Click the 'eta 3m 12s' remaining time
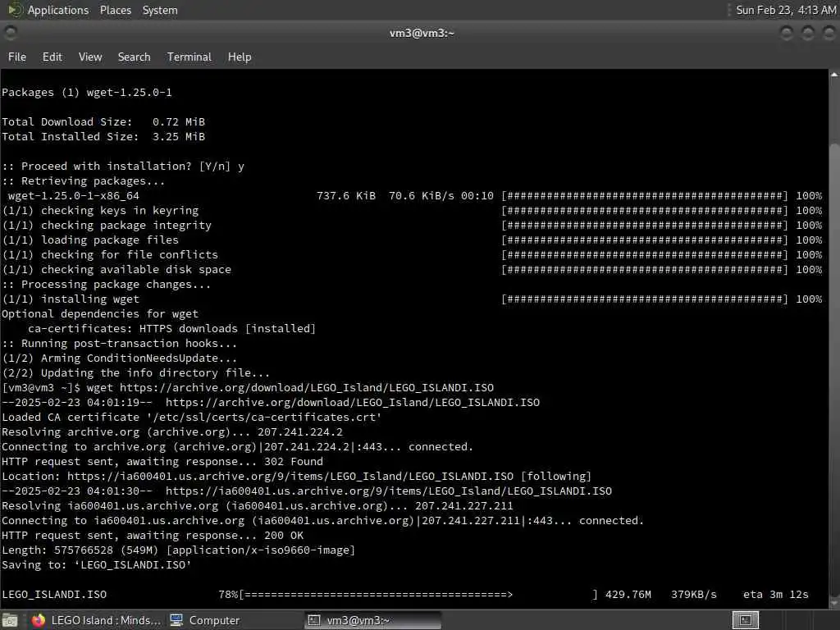Viewport: 840px width, 630px height. point(776,595)
